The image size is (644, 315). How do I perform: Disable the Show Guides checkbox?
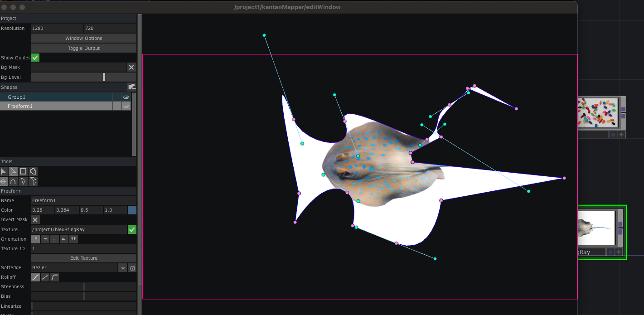[35, 58]
